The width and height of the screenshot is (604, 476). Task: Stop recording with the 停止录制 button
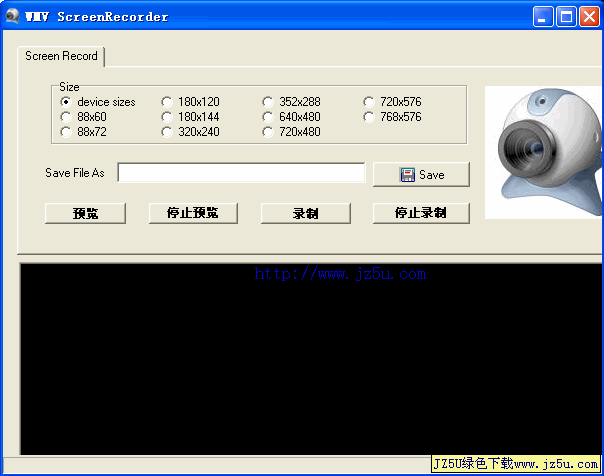click(421, 213)
